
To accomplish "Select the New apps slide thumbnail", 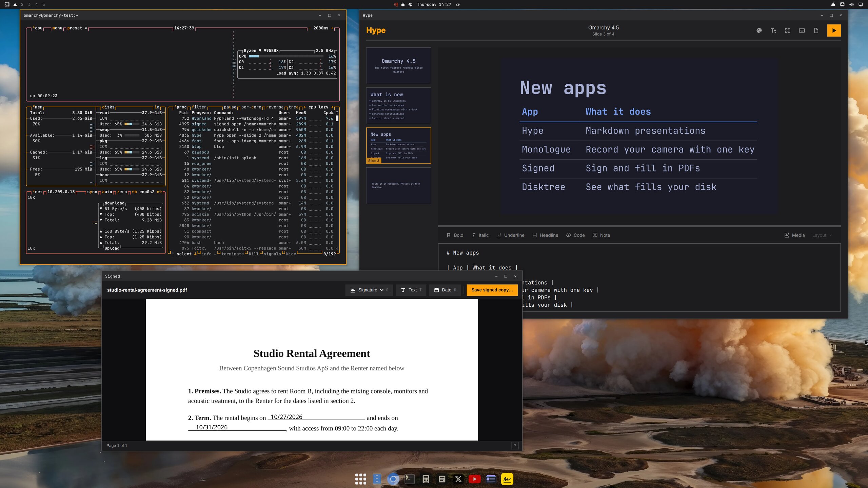I will (x=398, y=146).
